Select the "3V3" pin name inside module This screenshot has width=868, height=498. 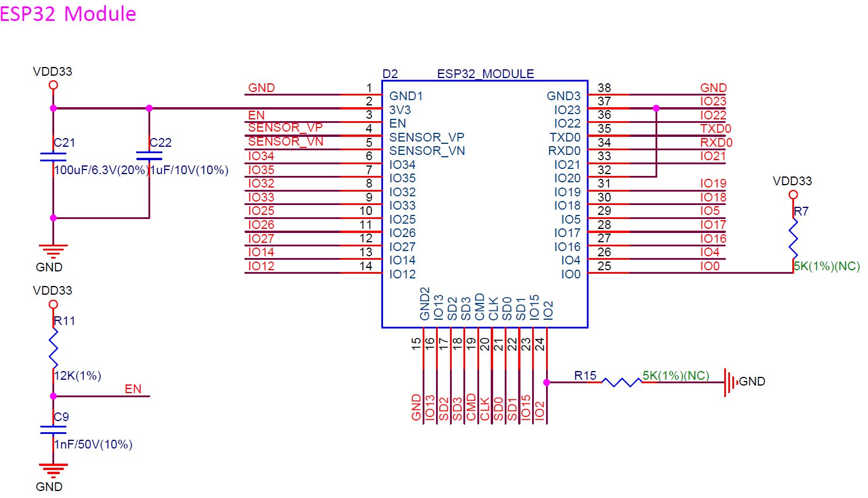400,110
